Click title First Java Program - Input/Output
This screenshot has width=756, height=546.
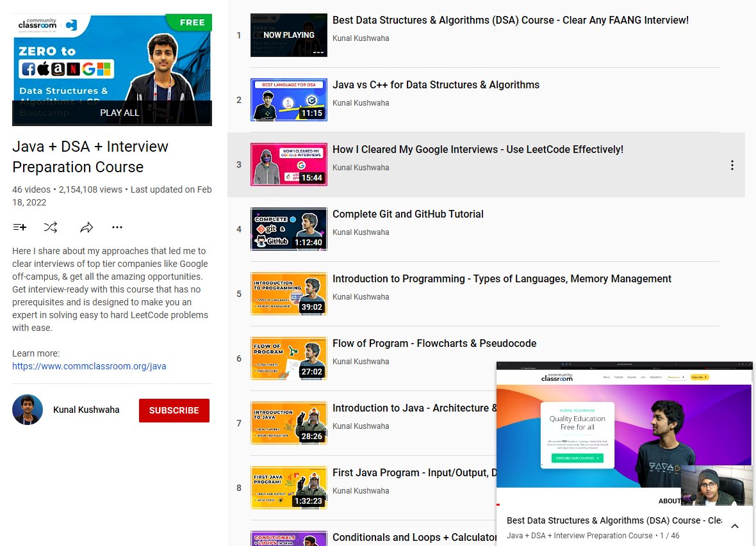(415, 472)
